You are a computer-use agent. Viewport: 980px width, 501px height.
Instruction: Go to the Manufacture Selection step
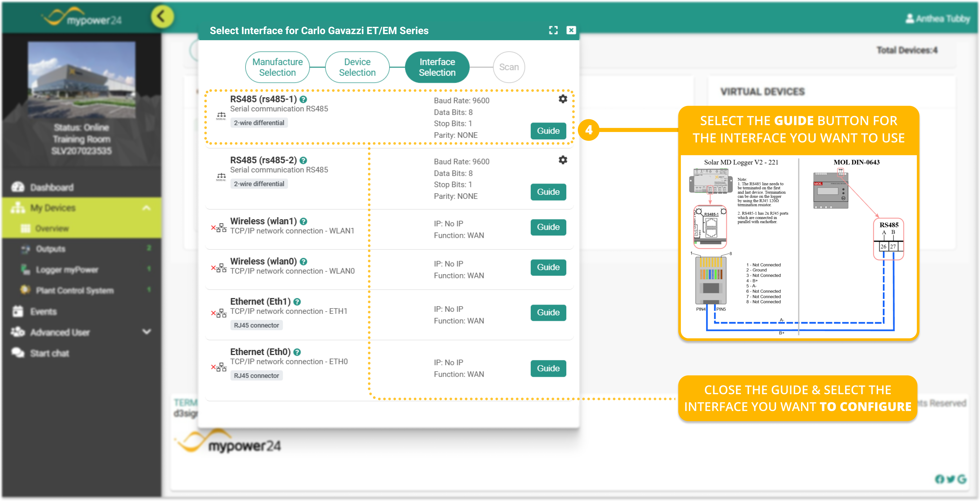pyautogui.click(x=277, y=67)
